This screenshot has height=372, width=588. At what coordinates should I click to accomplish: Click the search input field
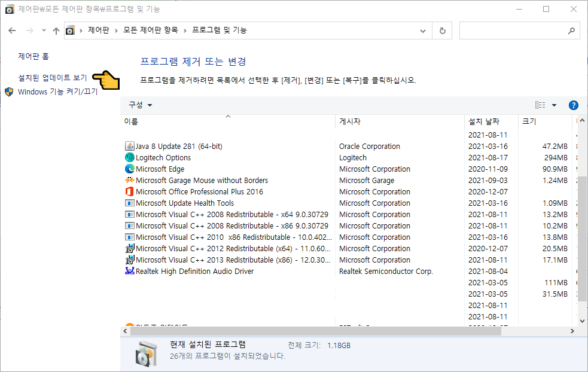520,31
